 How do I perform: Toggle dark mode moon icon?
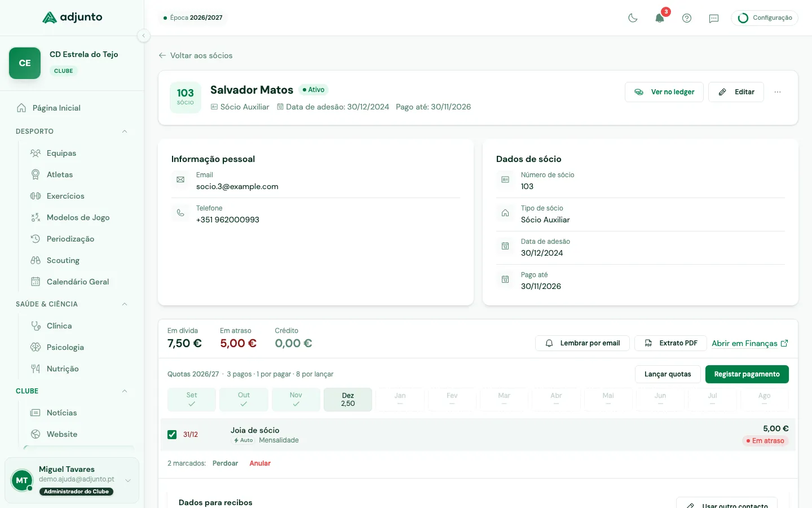[633, 18]
